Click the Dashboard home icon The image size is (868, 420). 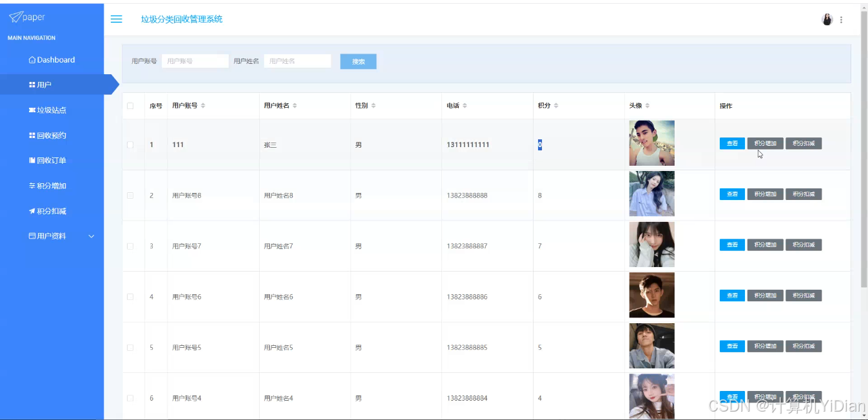(32, 60)
